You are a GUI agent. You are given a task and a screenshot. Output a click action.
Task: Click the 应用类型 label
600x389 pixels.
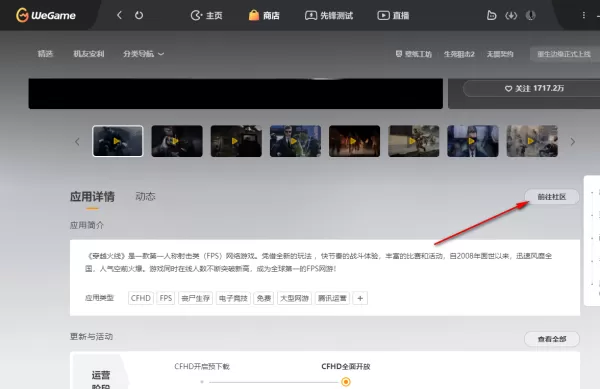[99, 298]
